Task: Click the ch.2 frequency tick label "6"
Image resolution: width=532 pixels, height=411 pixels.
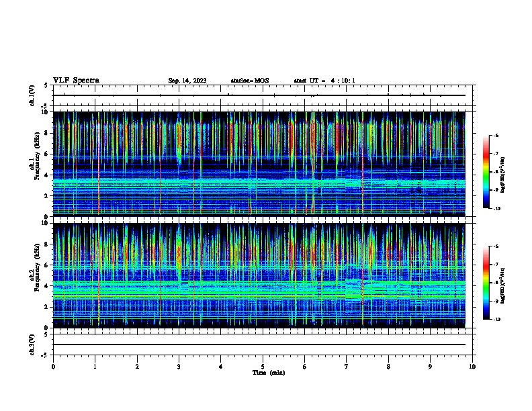Action: point(46,265)
